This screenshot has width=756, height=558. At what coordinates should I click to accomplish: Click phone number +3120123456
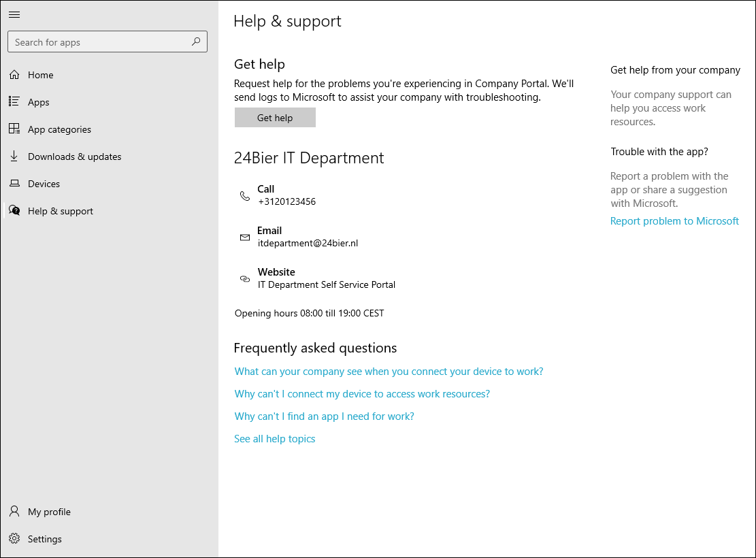[287, 201]
